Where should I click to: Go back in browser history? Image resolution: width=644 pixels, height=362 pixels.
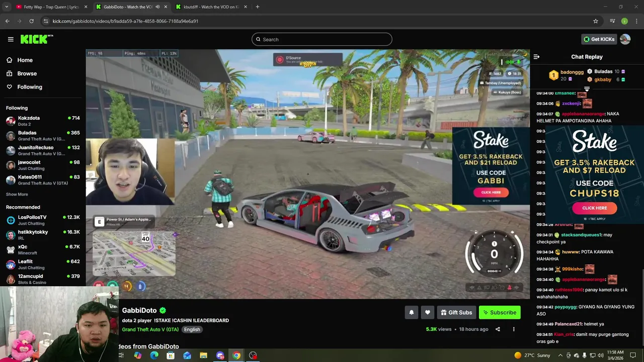7,21
